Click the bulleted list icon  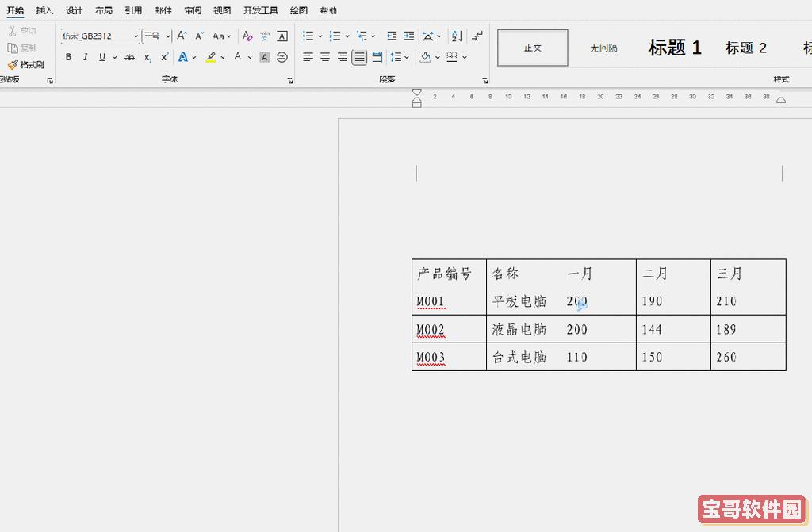tap(308, 36)
